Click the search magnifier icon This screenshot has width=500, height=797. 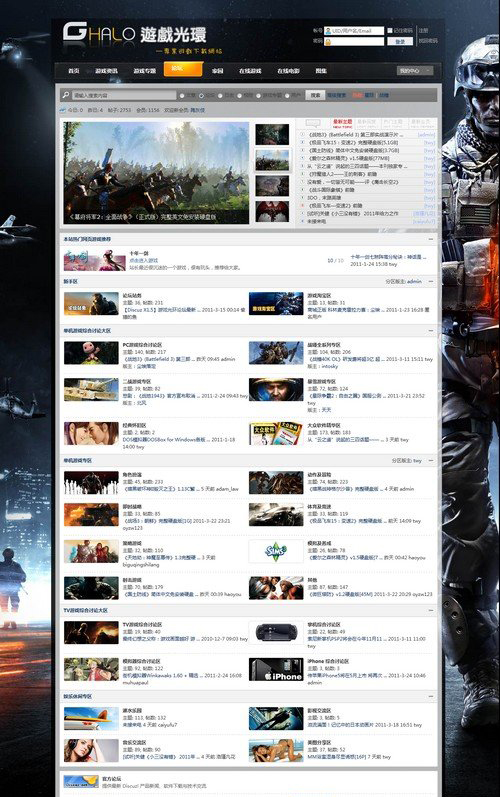[x=66, y=95]
